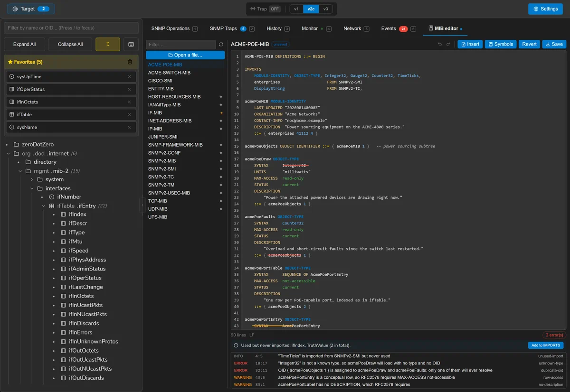Viewport: 570px width, 392px height.
Task: Click the scalar icon next to sysUpTime favorite
Action: pos(12,76)
